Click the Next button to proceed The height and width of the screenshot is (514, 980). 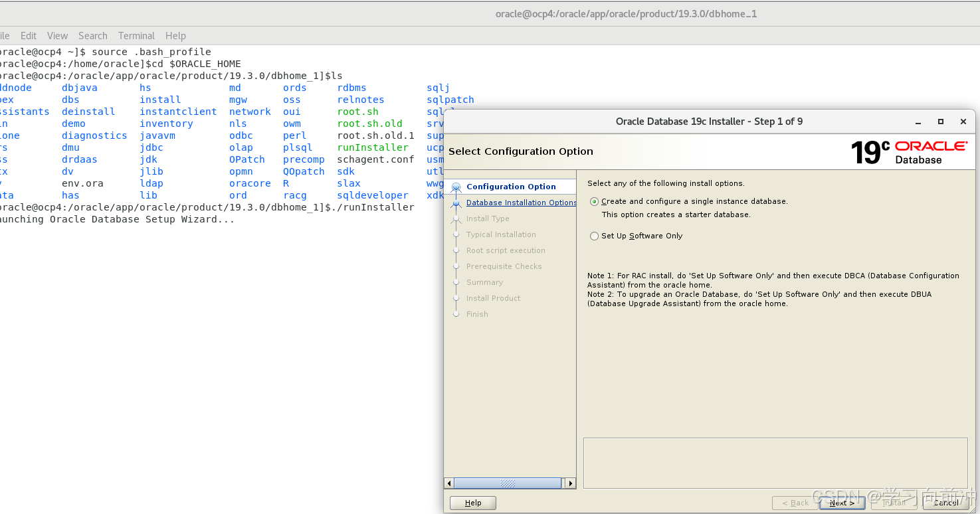pyautogui.click(x=841, y=503)
